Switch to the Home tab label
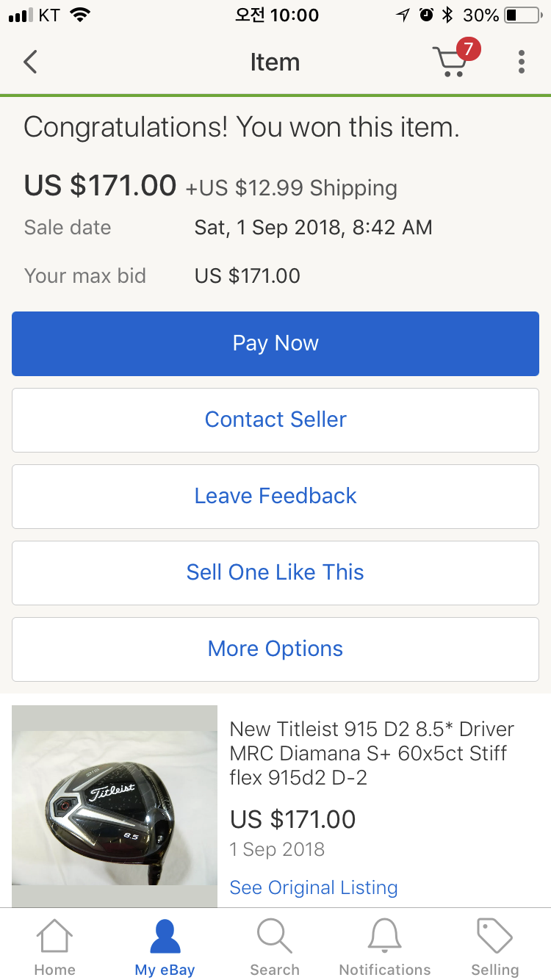 (x=55, y=970)
